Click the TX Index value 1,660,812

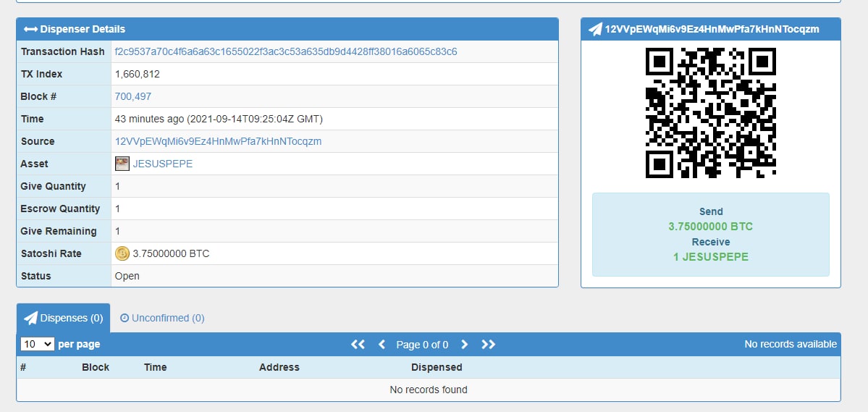138,74
